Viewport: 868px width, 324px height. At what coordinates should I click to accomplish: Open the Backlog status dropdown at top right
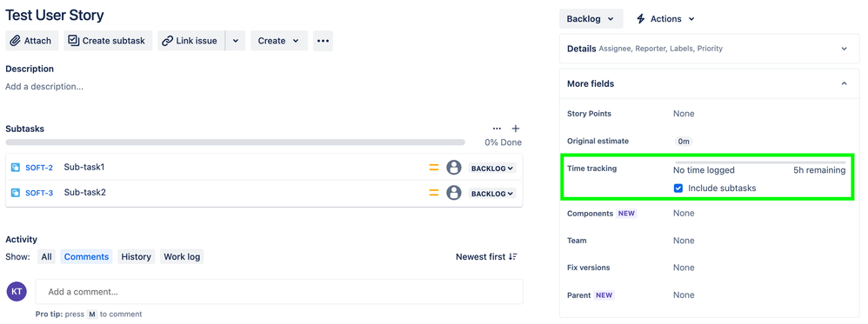(591, 19)
